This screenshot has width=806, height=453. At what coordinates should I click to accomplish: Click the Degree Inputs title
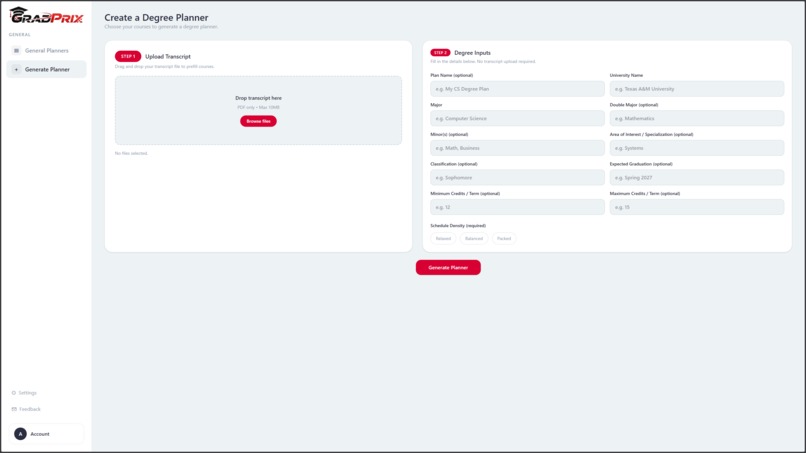[x=472, y=52]
